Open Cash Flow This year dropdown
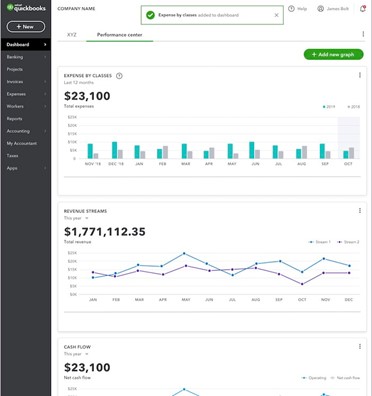 tap(76, 354)
